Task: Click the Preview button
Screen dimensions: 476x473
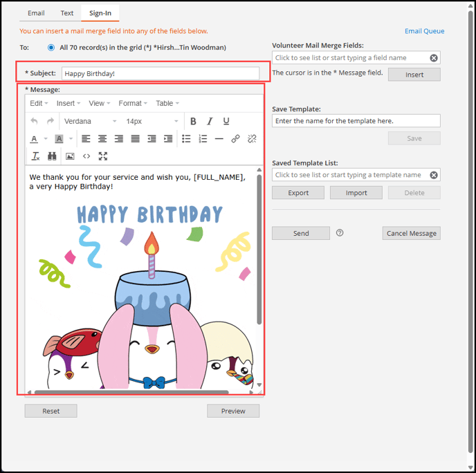Action: point(233,411)
